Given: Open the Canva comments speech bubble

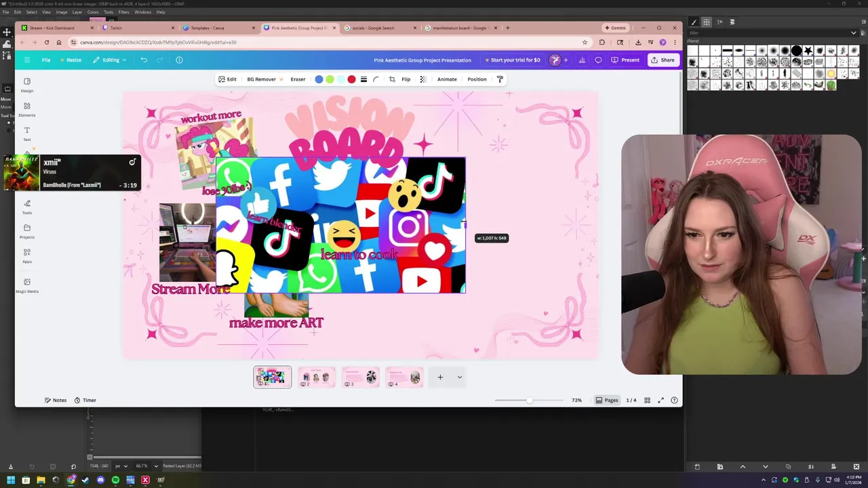Looking at the screenshot, I should [598, 60].
